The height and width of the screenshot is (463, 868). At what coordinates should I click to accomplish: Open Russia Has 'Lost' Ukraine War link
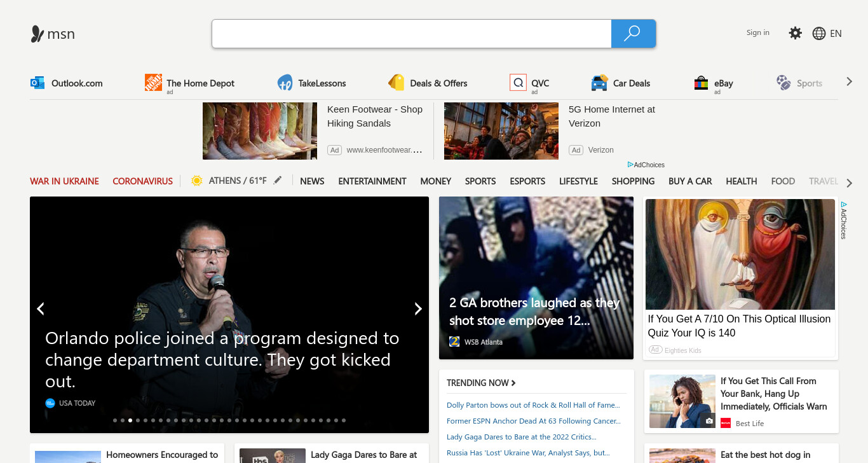(x=528, y=453)
